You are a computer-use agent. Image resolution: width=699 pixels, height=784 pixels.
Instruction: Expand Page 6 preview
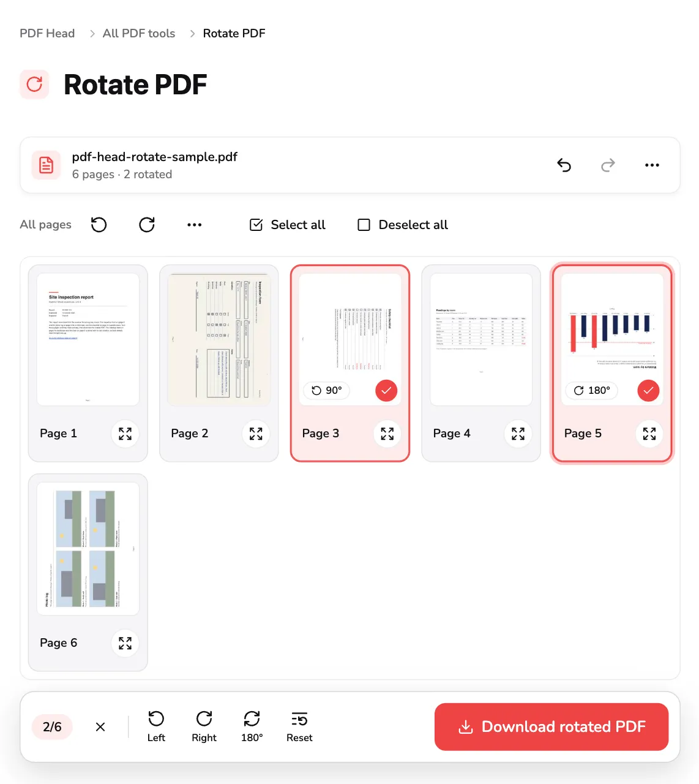click(125, 643)
